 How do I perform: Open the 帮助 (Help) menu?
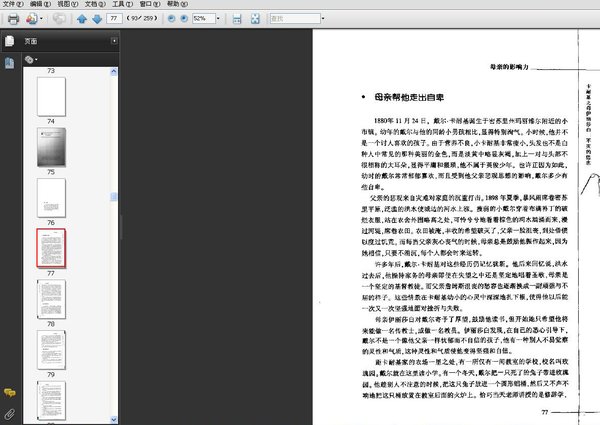(173, 5)
